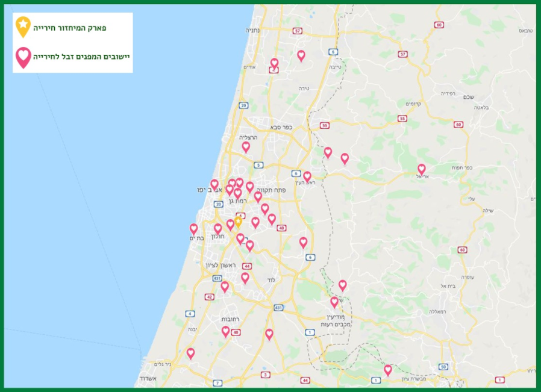The width and height of the screenshot is (541, 392).
Task: Click the Route 57 shield near נתניה
Action: (x=298, y=31)
